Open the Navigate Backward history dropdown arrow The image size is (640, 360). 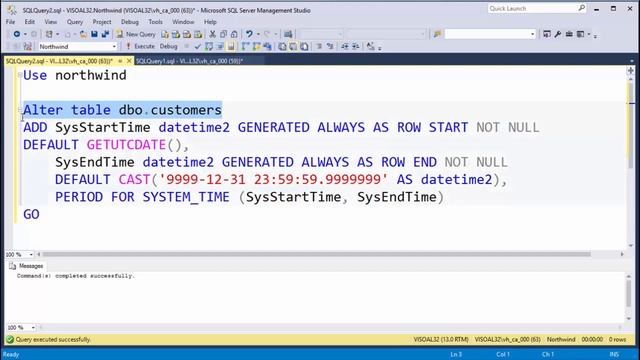[25, 34]
